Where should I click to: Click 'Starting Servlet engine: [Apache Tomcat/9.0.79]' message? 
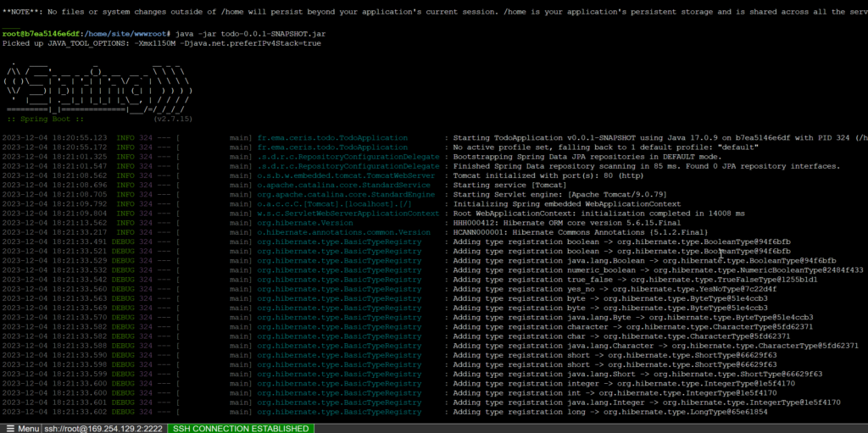(559, 194)
